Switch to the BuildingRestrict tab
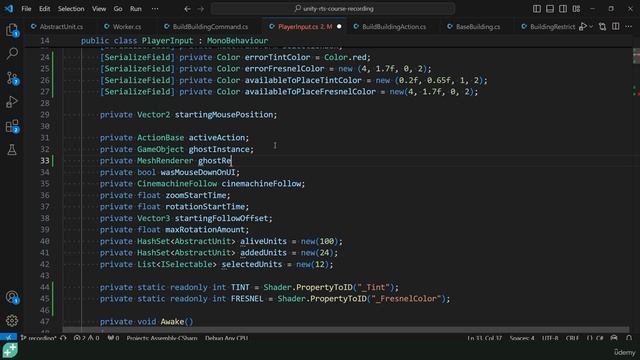640x360 pixels. (548, 27)
